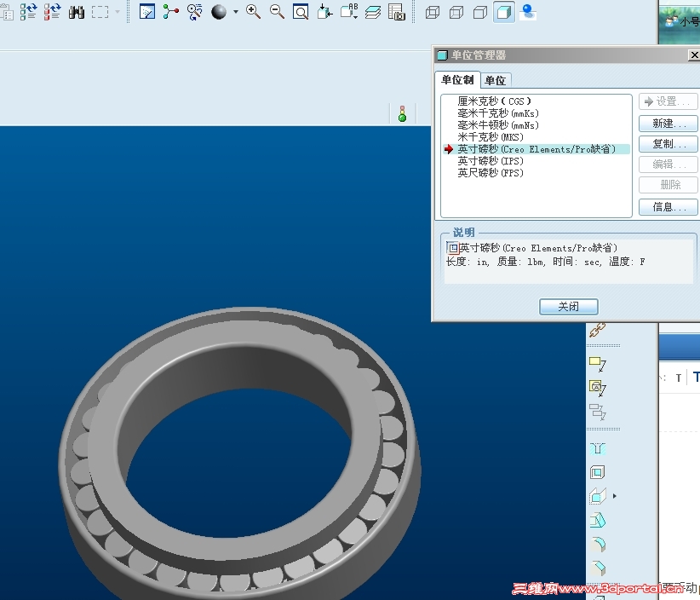Switch to the 单位制 tab
This screenshot has width=700, height=600.
point(457,80)
